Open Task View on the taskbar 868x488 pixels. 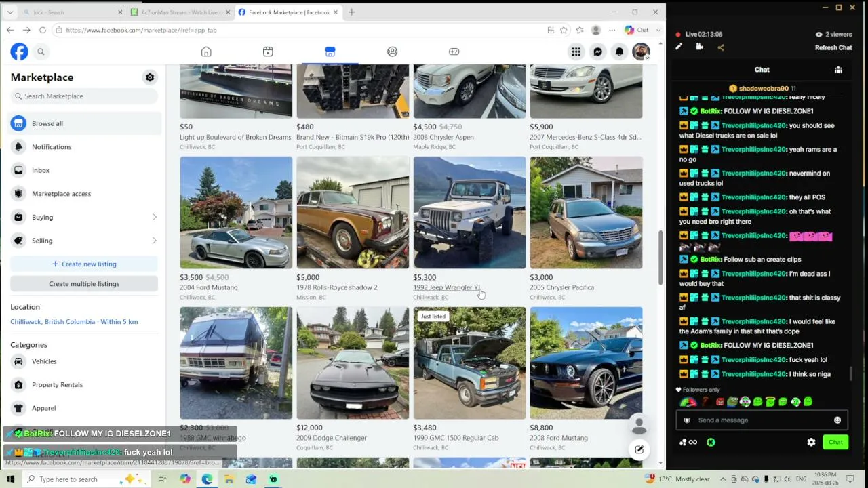162,479
